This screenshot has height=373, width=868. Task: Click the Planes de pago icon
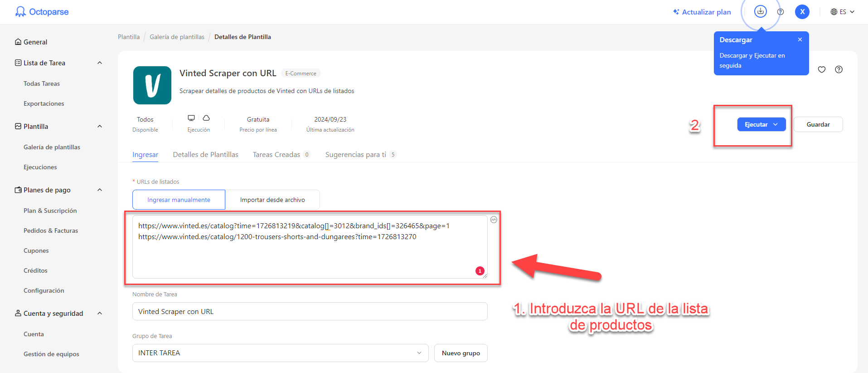coord(18,190)
